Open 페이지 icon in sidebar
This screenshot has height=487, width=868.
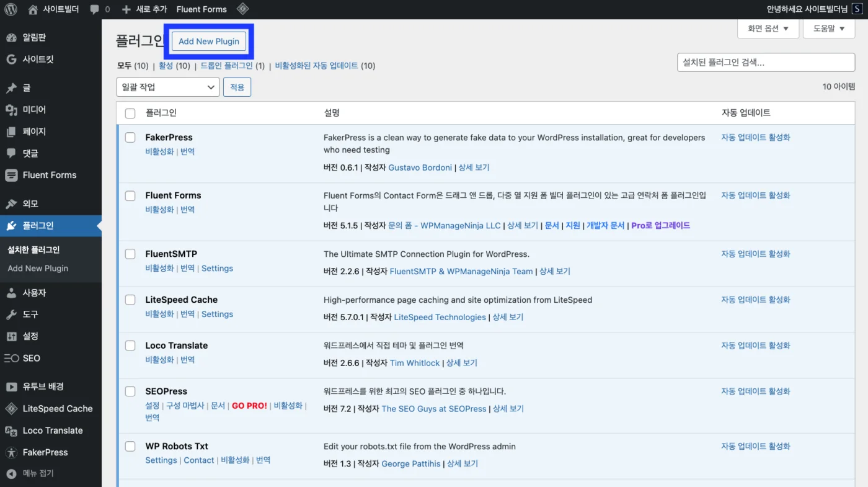click(11, 132)
